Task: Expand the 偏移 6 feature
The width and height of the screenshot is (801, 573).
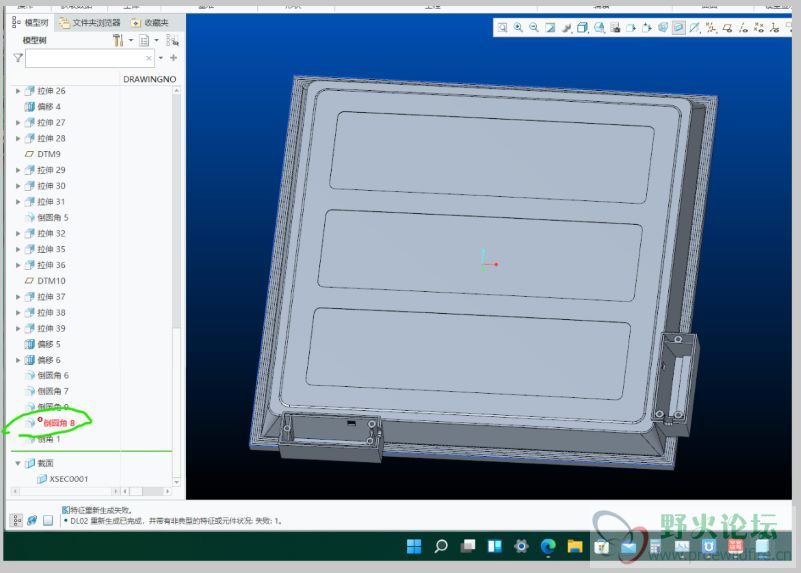Action: click(18, 360)
